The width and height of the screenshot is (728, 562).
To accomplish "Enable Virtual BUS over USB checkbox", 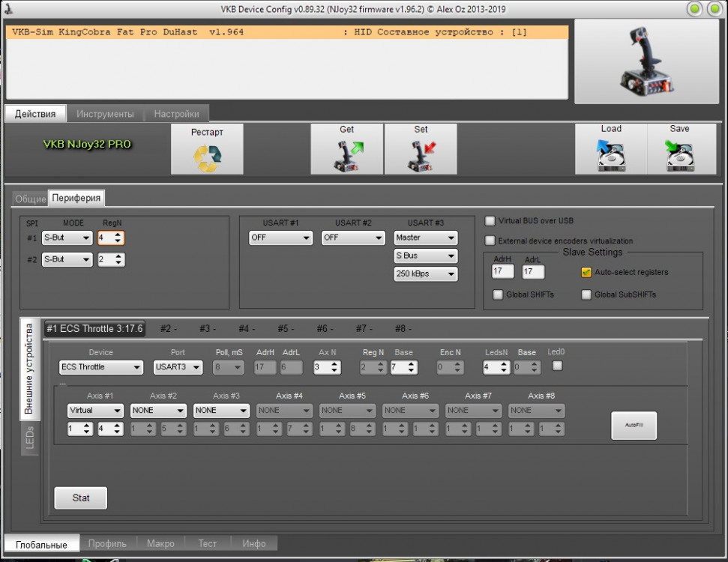I will pyautogui.click(x=490, y=221).
